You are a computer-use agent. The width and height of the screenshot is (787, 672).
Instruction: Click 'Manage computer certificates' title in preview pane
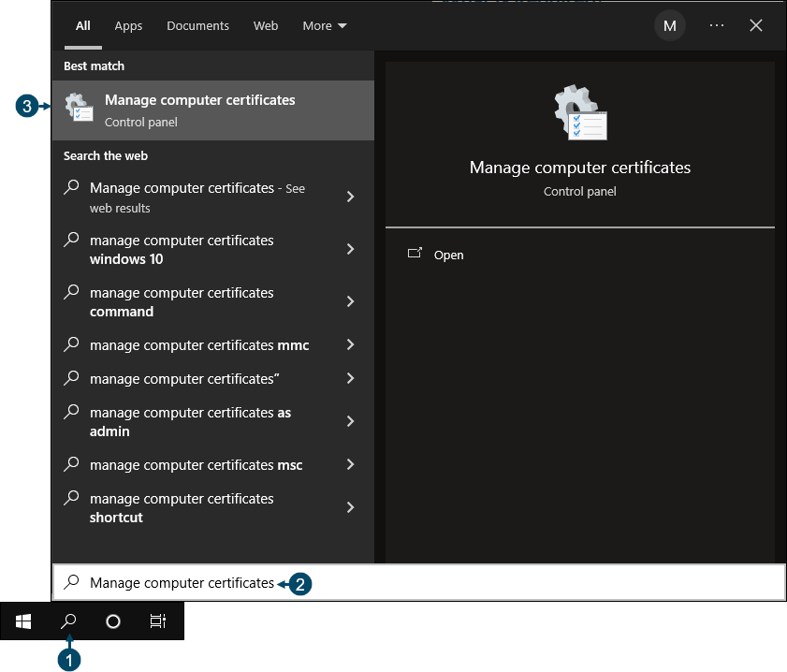pos(579,168)
